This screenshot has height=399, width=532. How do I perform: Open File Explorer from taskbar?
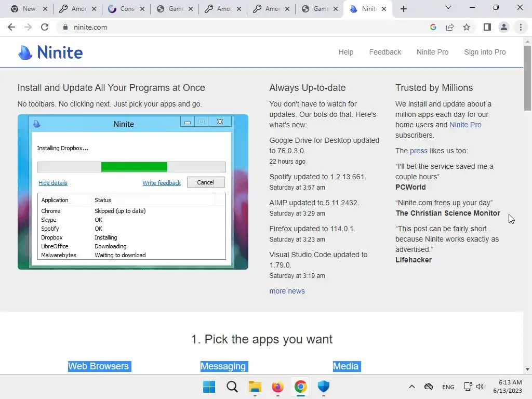click(x=255, y=387)
